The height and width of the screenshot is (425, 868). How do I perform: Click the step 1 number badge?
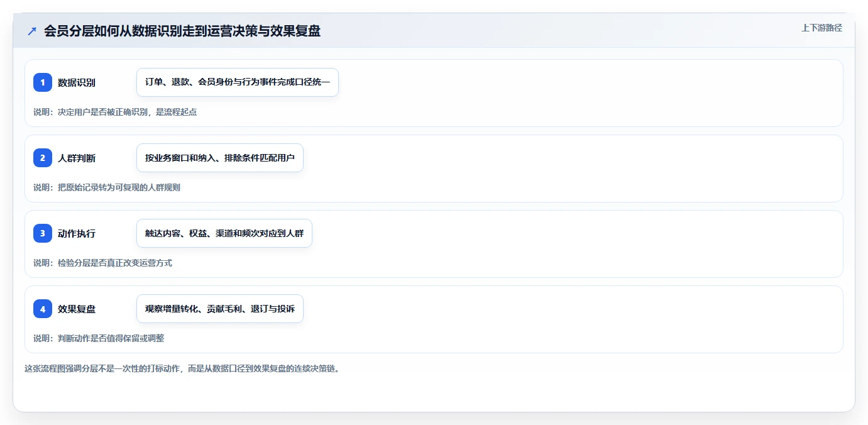tap(43, 82)
